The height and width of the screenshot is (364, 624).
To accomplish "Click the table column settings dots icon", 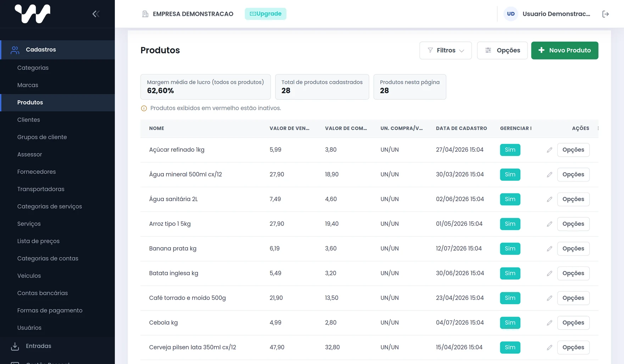I will (x=598, y=128).
